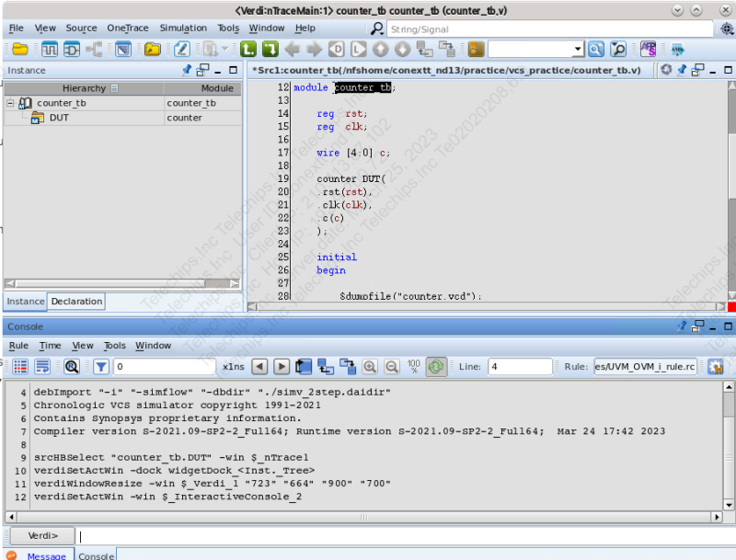Click the console time value field
Screen dimensions: 736x560
coord(165,366)
